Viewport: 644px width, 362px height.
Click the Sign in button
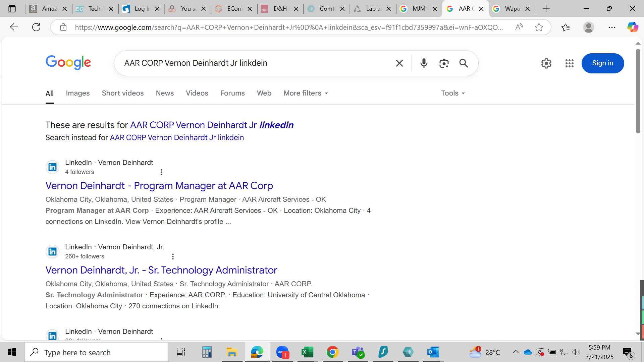603,63
